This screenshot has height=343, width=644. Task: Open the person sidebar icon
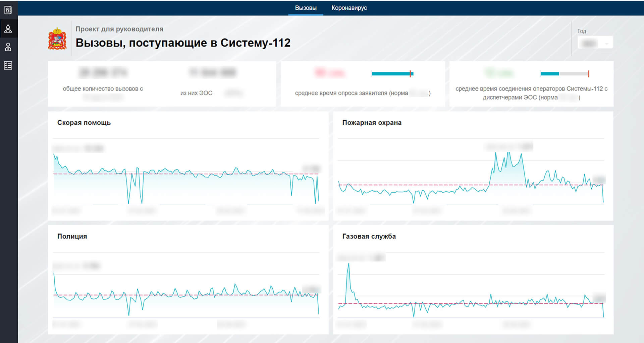click(x=8, y=47)
